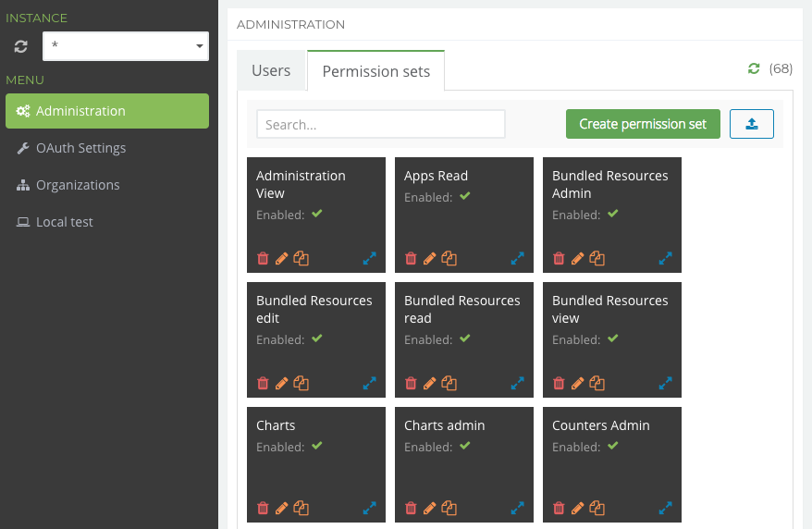This screenshot has width=812, height=529.
Task: Edit the Apps Read permission set
Action: 430,259
